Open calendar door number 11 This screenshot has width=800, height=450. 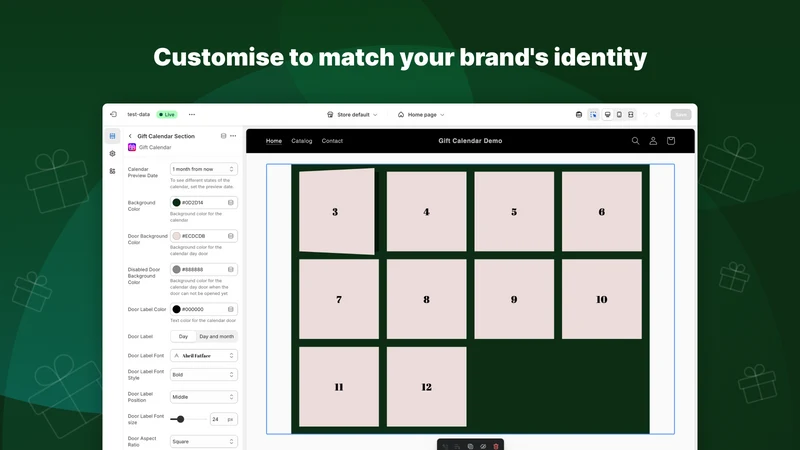pyautogui.click(x=339, y=387)
